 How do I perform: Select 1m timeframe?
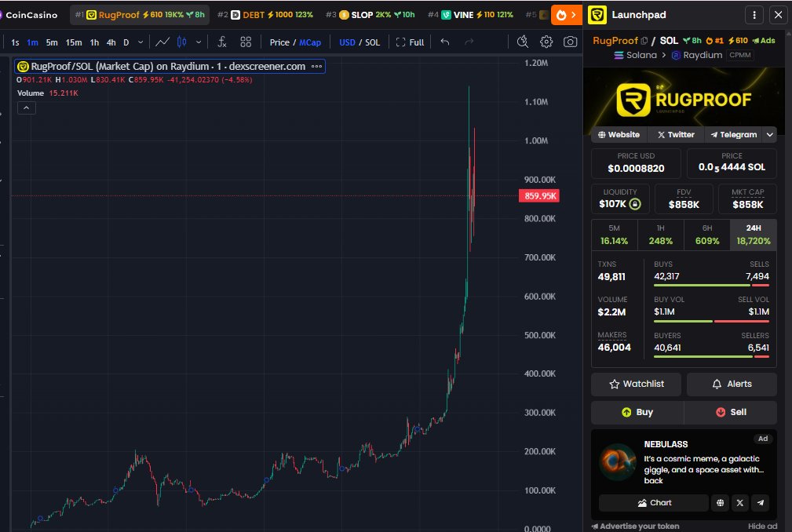coord(32,42)
